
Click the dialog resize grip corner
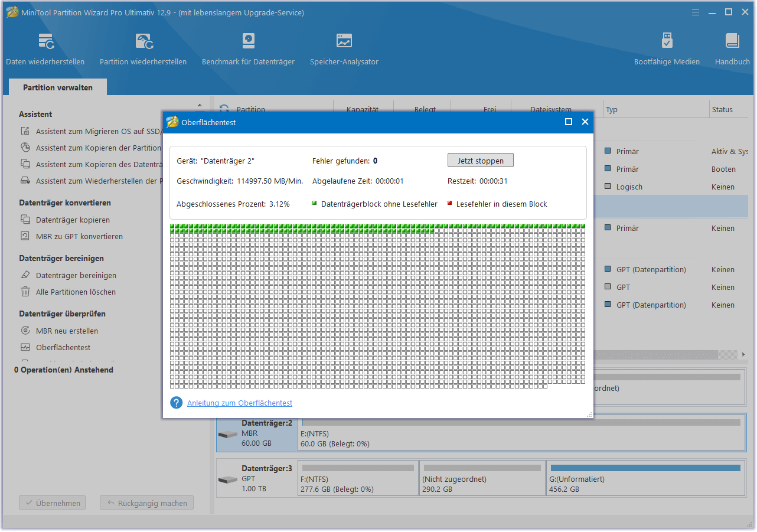[589, 414]
